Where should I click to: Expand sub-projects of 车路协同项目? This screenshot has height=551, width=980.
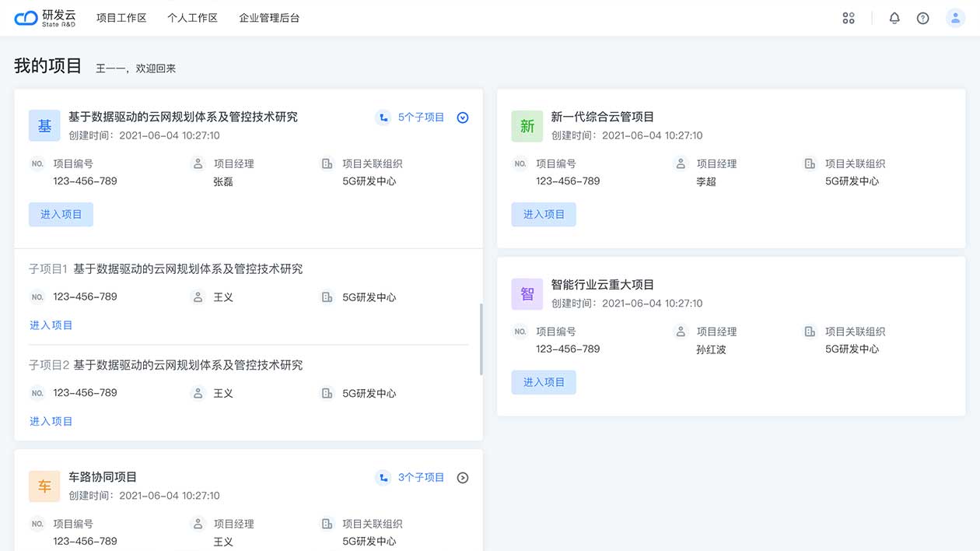463,478
